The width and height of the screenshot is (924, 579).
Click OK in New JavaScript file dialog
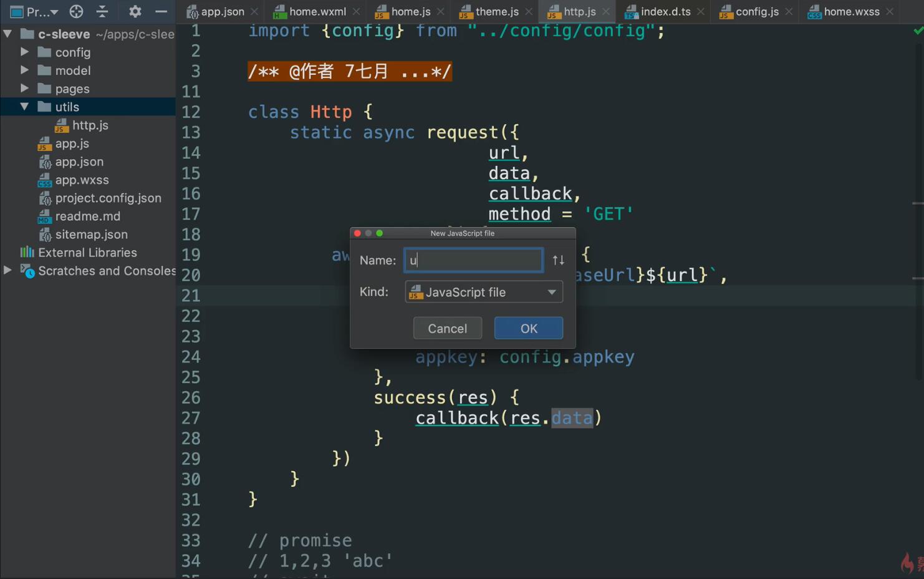[x=529, y=328]
